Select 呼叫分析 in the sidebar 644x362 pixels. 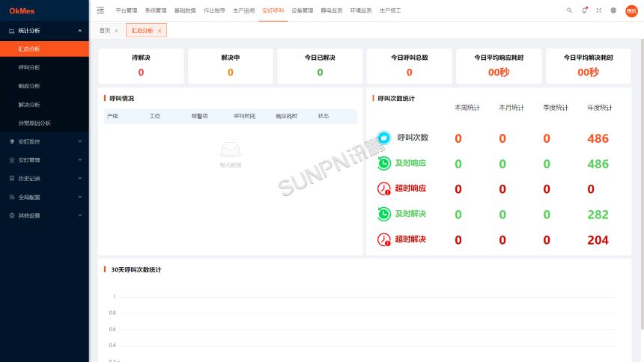pyautogui.click(x=30, y=67)
